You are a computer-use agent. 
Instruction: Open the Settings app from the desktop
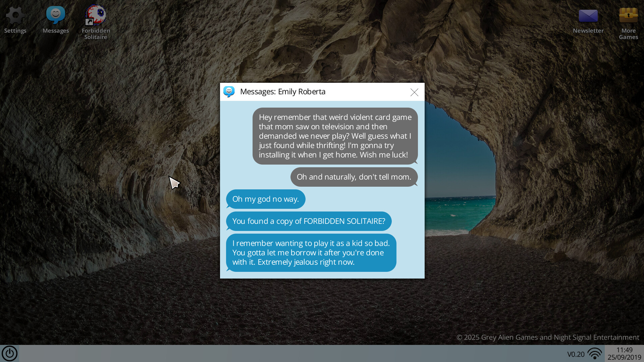(x=15, y=15)
